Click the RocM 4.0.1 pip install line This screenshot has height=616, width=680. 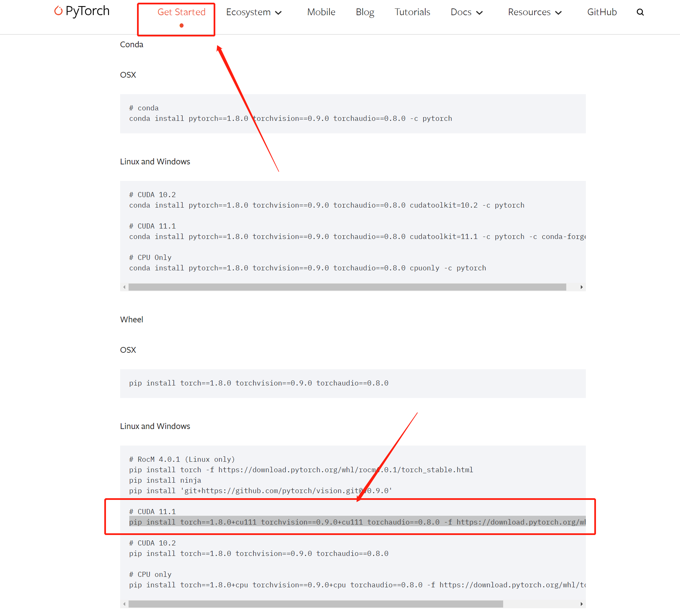point(300,470)
